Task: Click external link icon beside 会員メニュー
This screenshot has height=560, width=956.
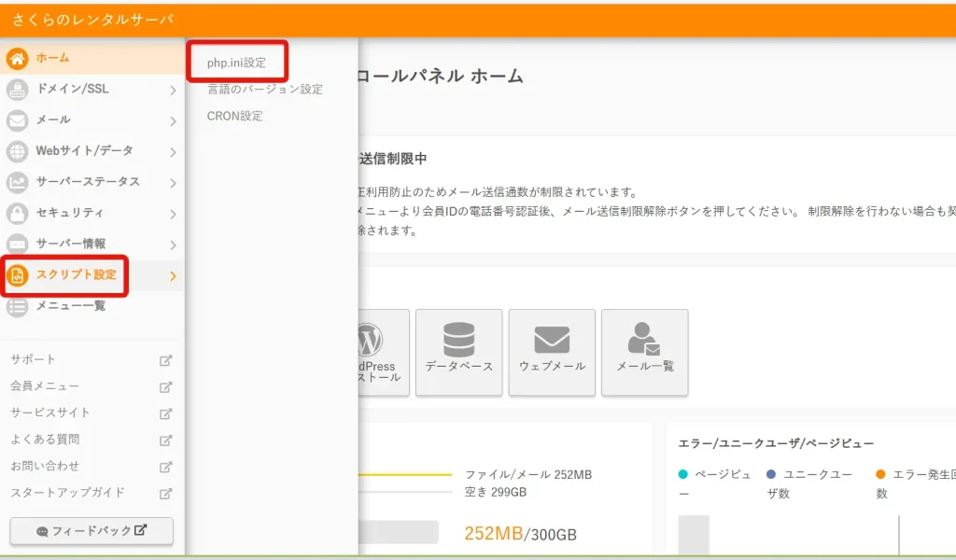Action: pyautogui.click(x=165, y=387)
